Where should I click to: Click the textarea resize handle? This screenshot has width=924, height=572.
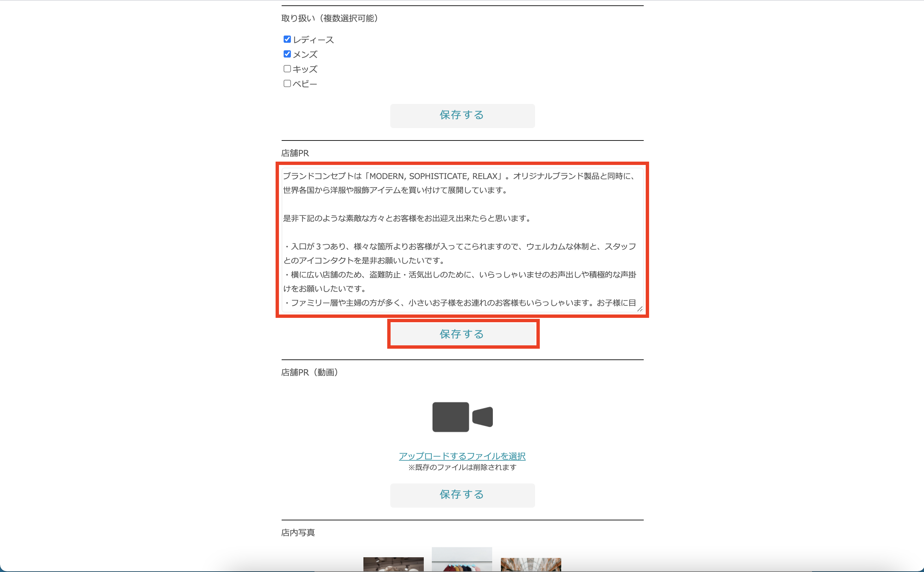coord(640,309)
